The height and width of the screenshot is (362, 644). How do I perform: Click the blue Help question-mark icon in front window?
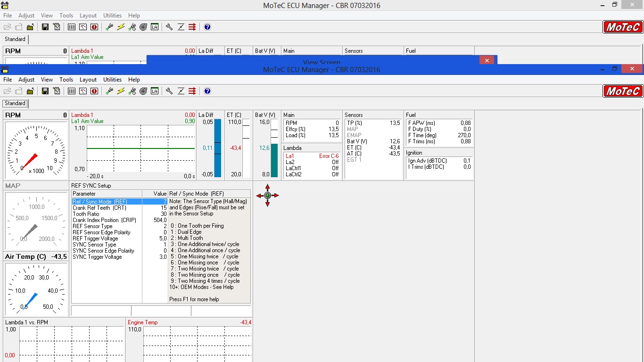coord(207,91)
